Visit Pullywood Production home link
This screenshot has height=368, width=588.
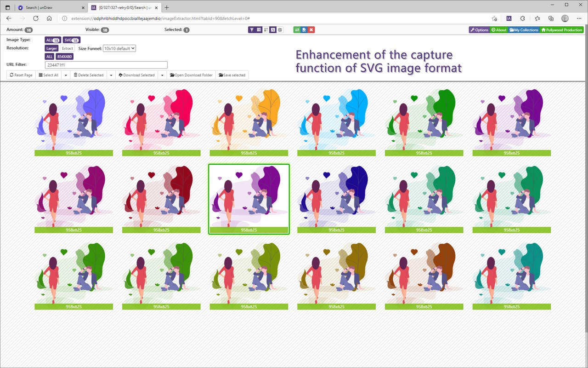coord(562,30)
